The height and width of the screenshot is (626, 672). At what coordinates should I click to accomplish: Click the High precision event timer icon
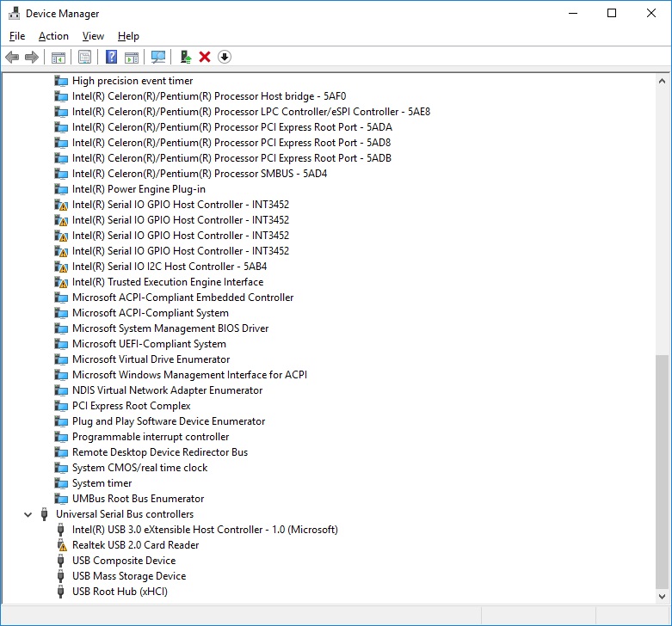61,81
